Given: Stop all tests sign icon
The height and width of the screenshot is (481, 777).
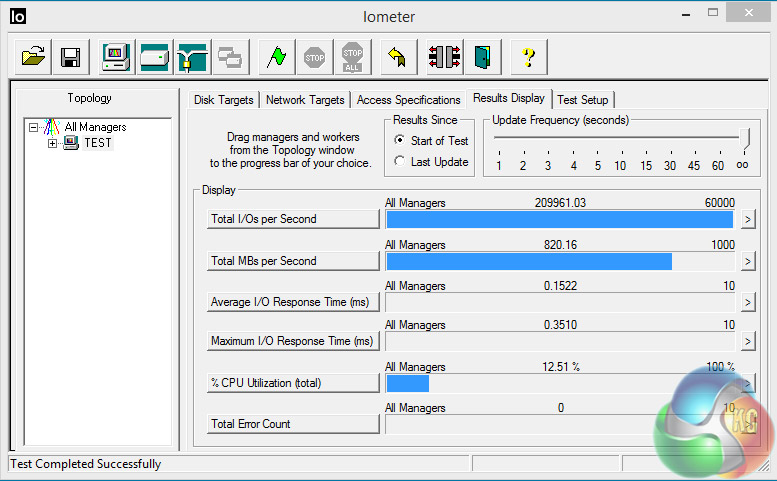Looking at the screenshot, I should coord(352,57).
